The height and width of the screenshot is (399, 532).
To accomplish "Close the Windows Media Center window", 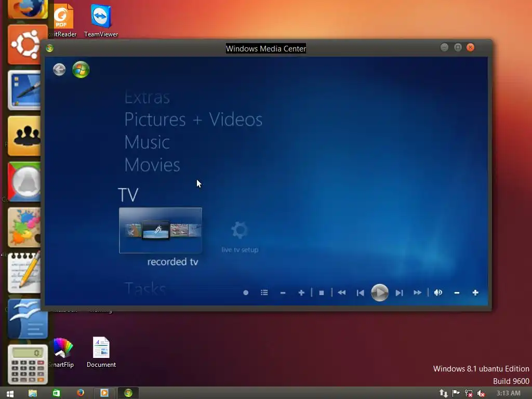I will coord(470,47).
